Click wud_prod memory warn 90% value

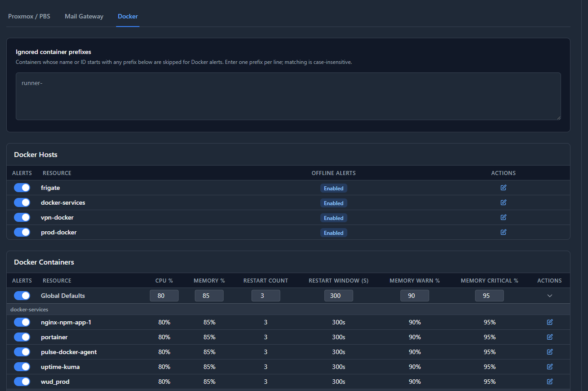[415, 382]
